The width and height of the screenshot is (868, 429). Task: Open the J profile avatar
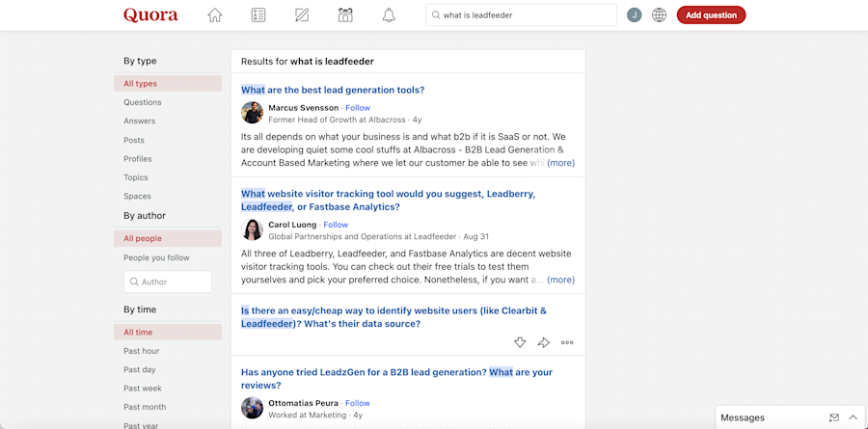[x=634, y=15]
